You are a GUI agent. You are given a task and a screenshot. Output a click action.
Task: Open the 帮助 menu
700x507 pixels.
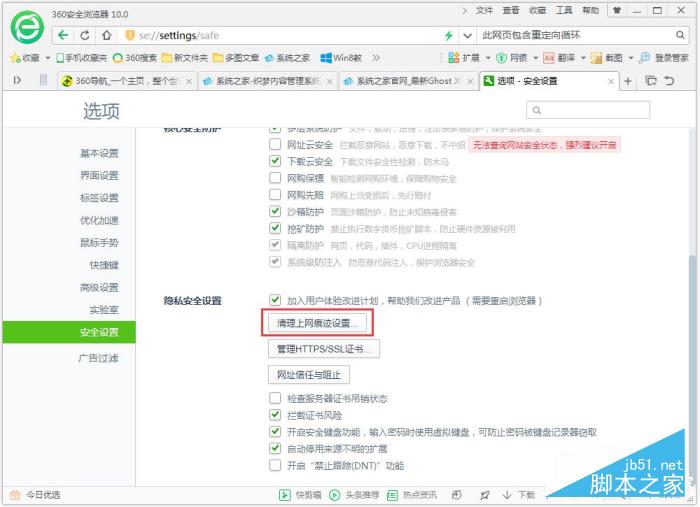click(x=591, y=10)
